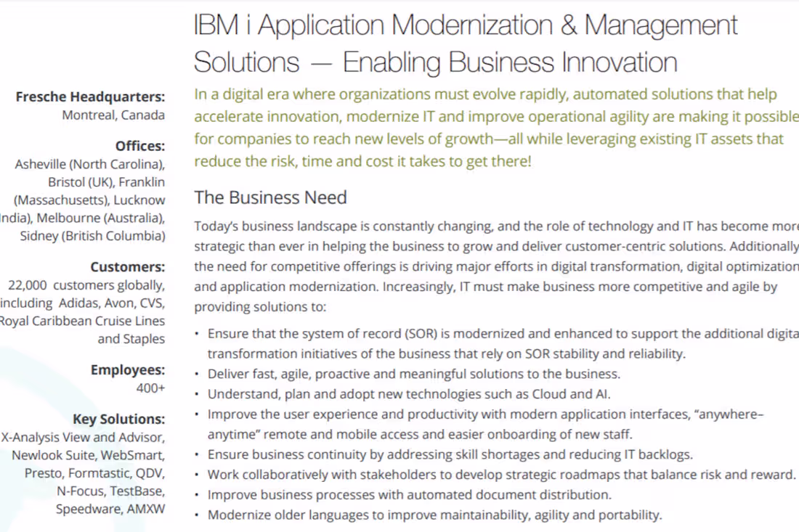Click the bullet 'Modernize older languages'
The width and height of the screenshot is (799, 532).
pos(434,515)
